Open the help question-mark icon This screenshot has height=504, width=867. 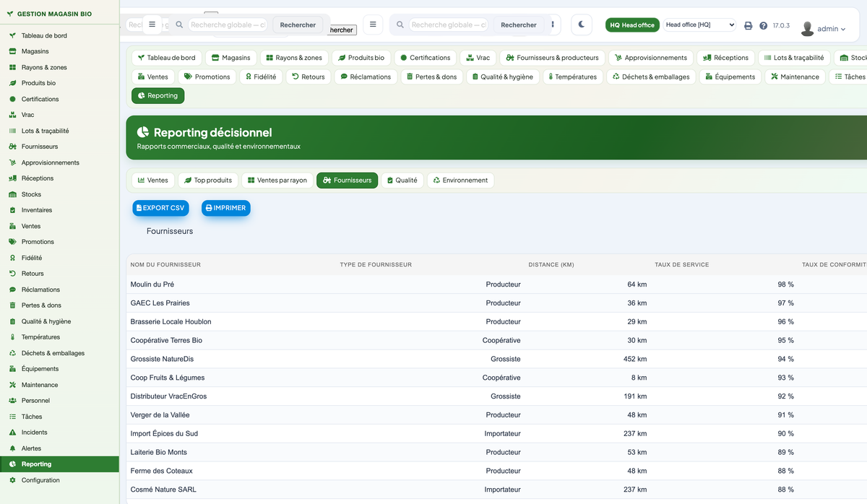(764, 25)
